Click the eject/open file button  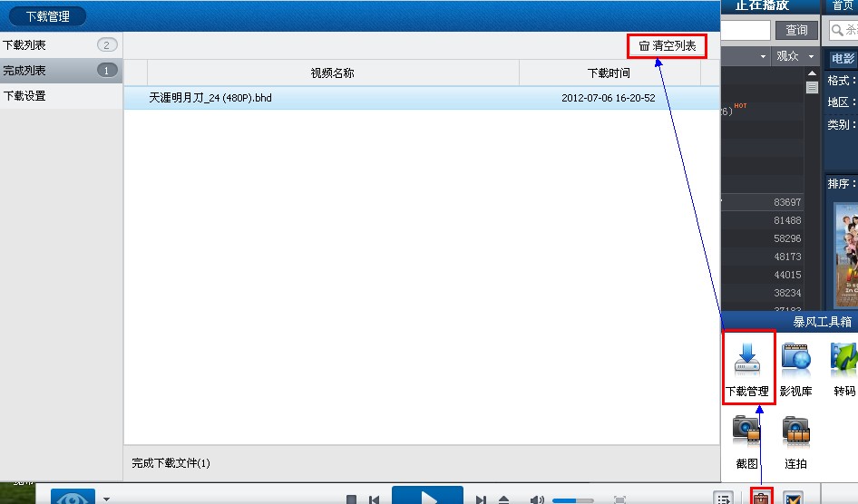pyautogui.click(x=504, y=499)
